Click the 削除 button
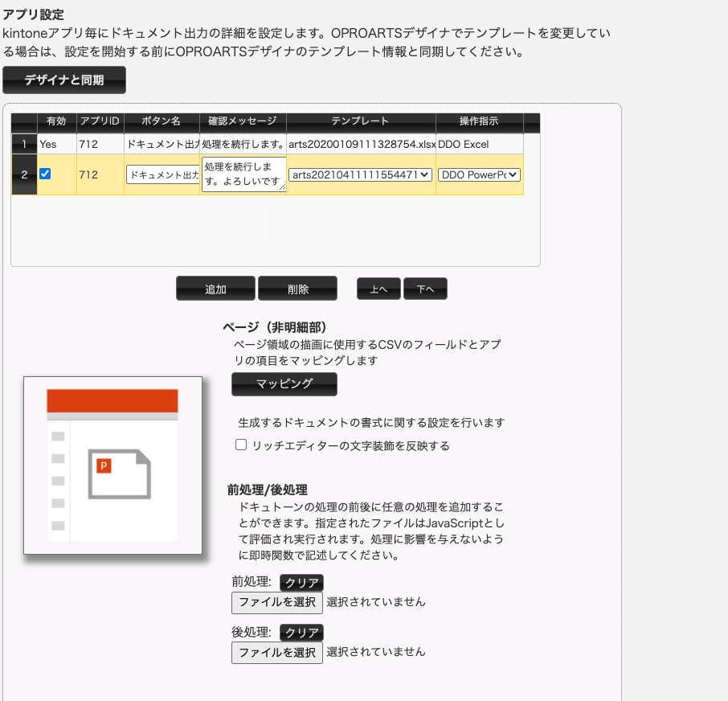 click(x=297, y=289)
